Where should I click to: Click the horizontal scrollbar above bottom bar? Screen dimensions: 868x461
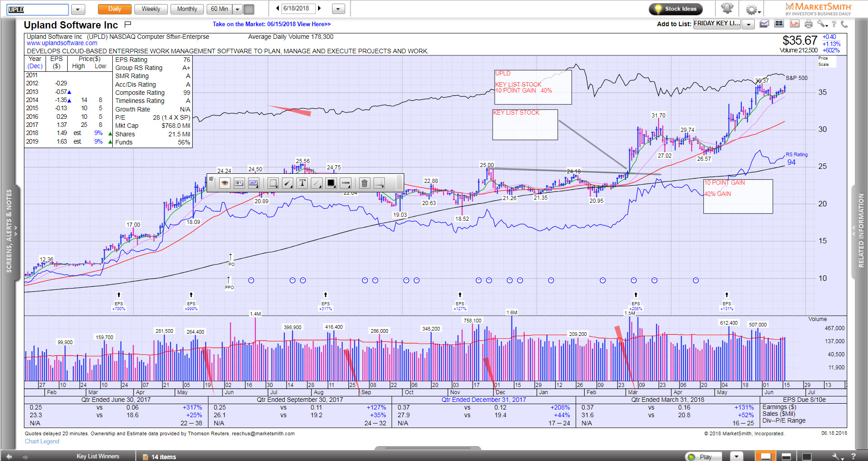point(428,448)
